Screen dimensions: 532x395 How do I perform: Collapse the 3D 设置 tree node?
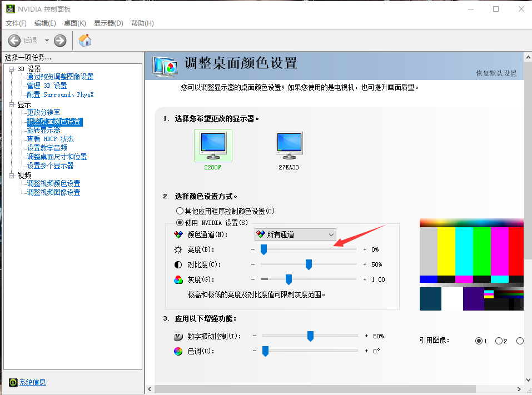click(x=12, y=69)
